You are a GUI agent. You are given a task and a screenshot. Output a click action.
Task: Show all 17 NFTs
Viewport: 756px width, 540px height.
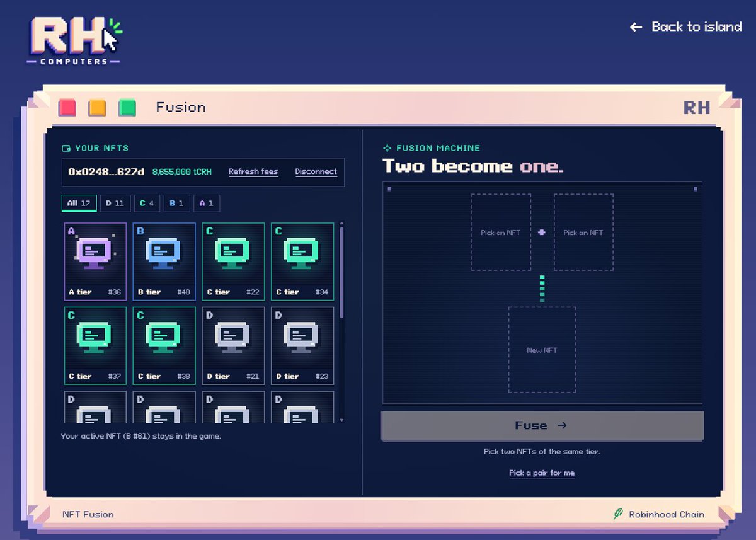click(x=79, y=204)
